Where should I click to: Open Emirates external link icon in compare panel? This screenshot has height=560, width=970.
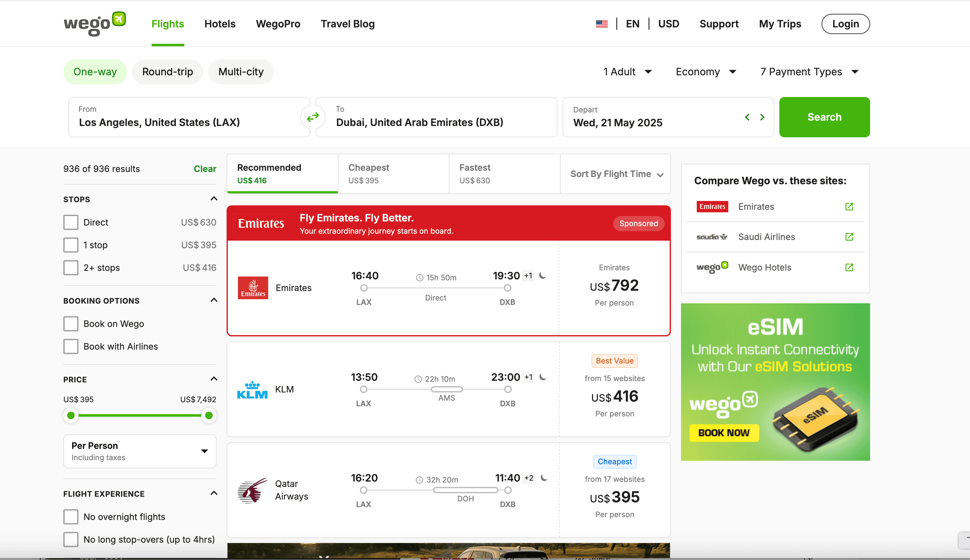coord(849,207)
